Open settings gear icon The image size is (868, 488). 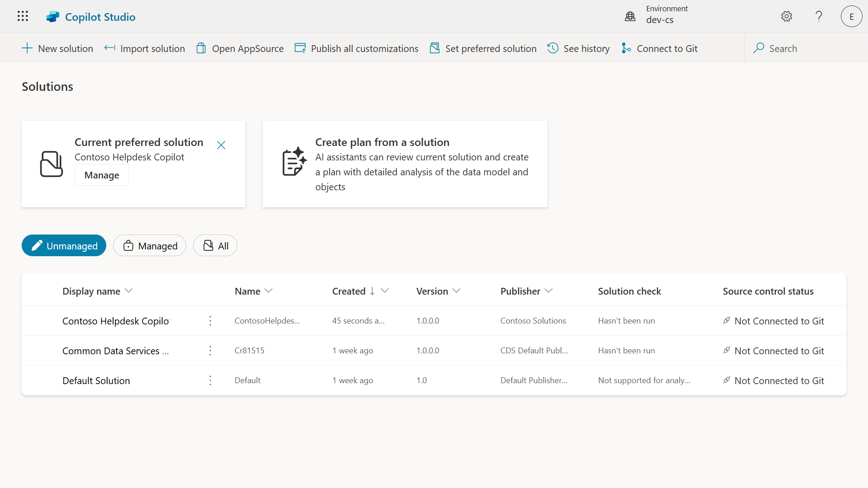(x=787, y=16)
